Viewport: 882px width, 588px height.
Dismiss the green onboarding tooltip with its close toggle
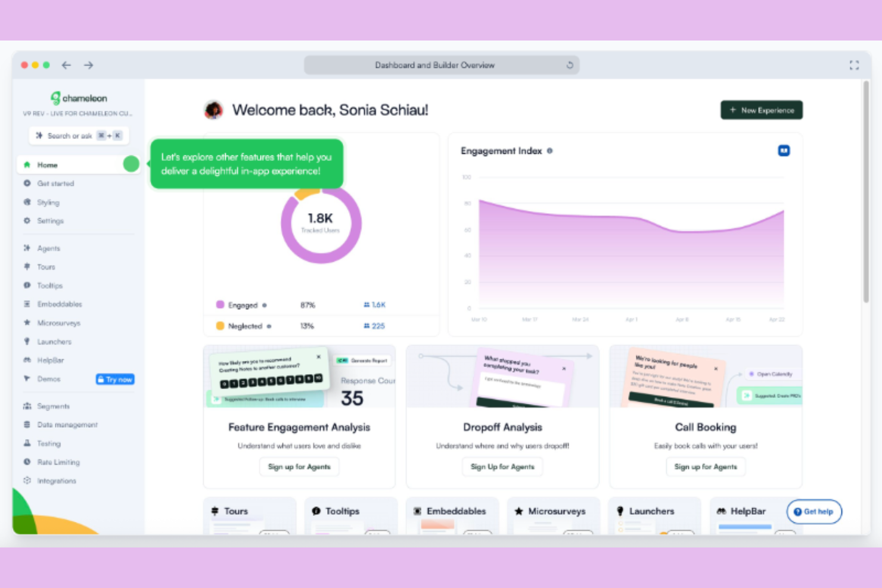click(x=131, y=164)
